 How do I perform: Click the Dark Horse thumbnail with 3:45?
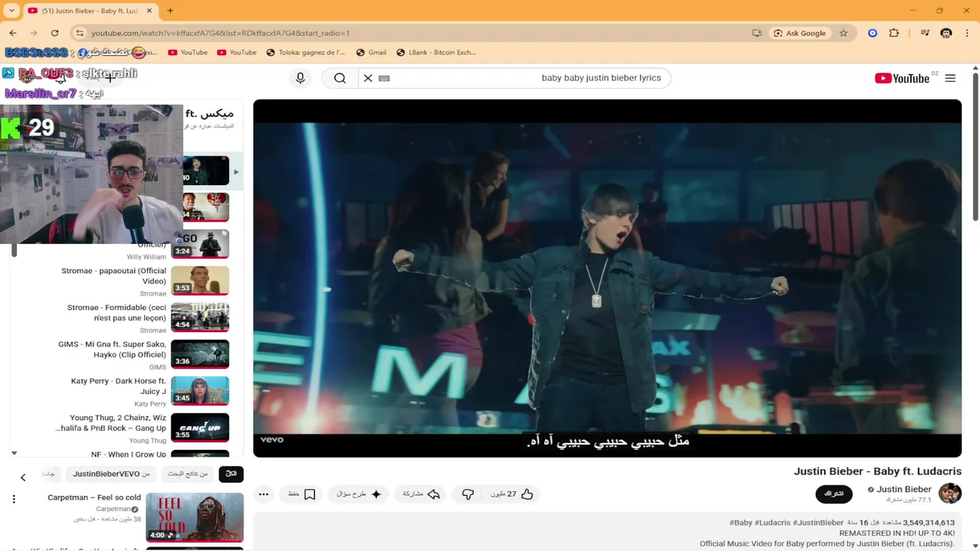point(200,390)
